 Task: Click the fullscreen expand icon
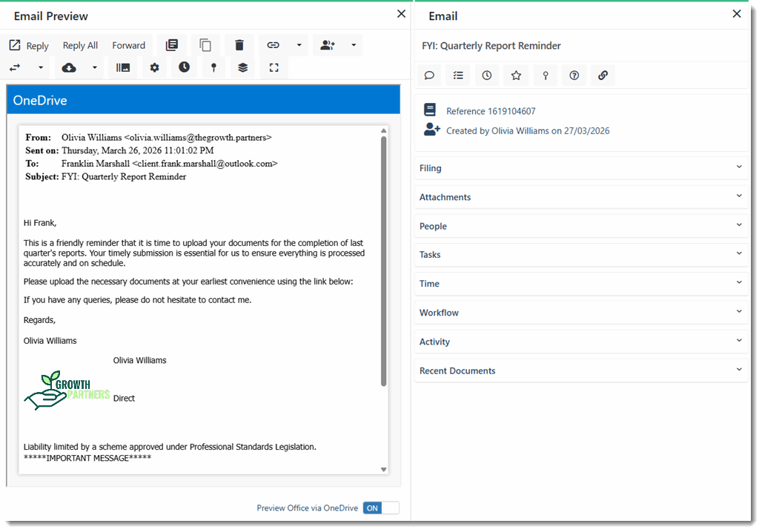coord(274,67)
